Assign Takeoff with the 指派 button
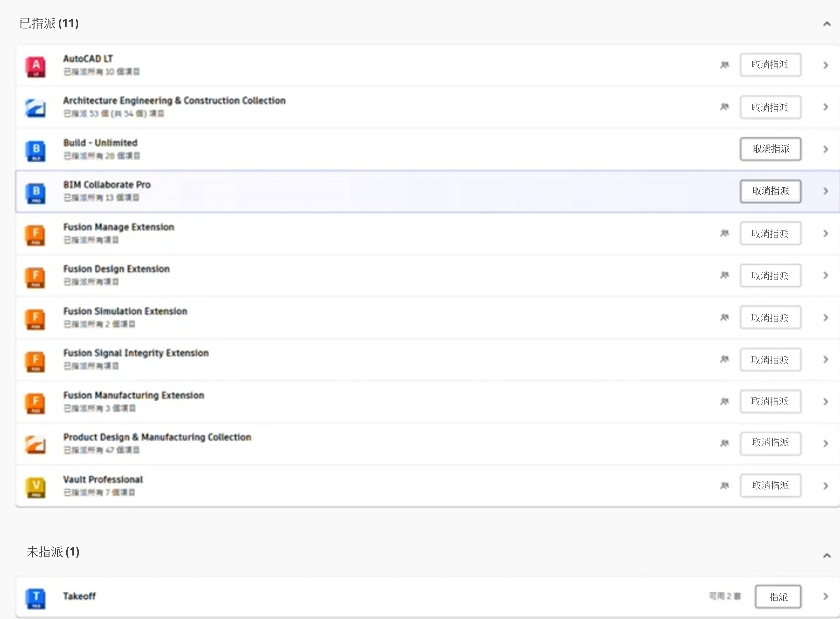This screenshot has height=619, width=840. (x=778, y=597)
